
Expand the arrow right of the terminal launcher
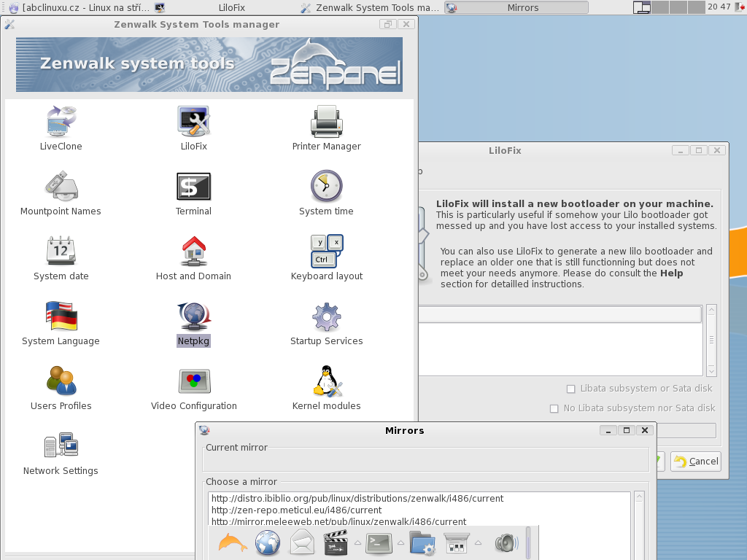(x=400, y=542)
